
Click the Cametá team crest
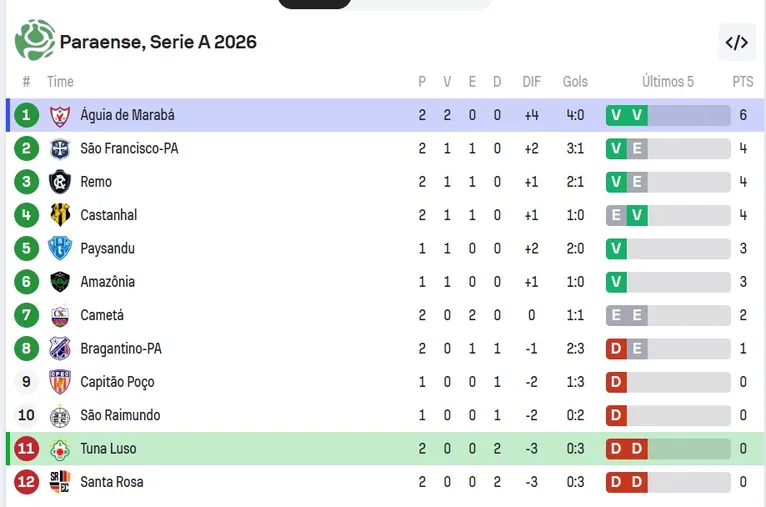60,316
